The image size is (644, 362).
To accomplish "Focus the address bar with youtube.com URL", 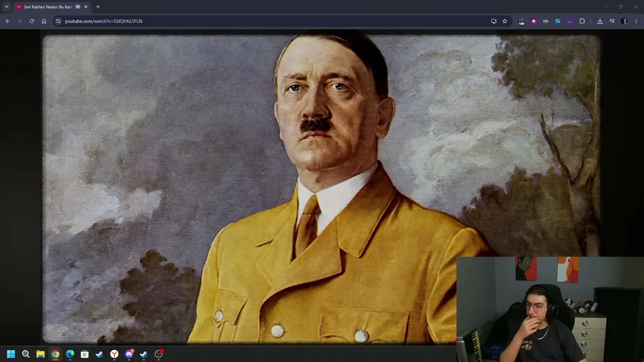I will pos(276,21).
